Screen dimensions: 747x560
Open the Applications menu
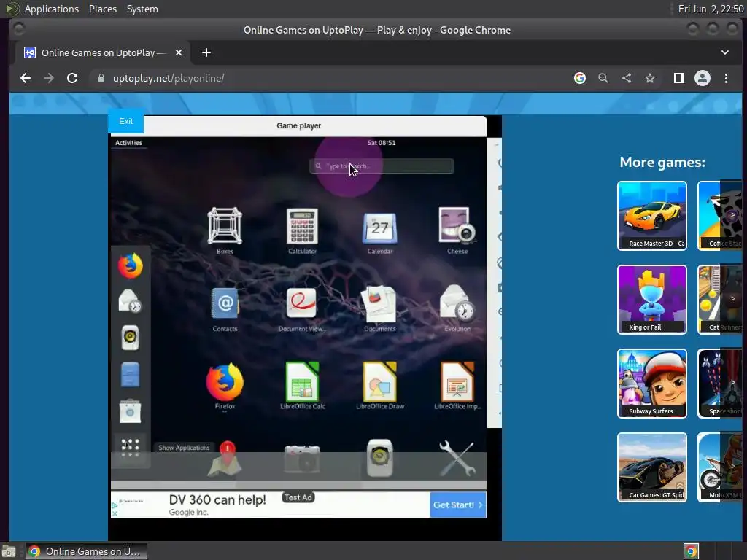(x=52, y=9)
